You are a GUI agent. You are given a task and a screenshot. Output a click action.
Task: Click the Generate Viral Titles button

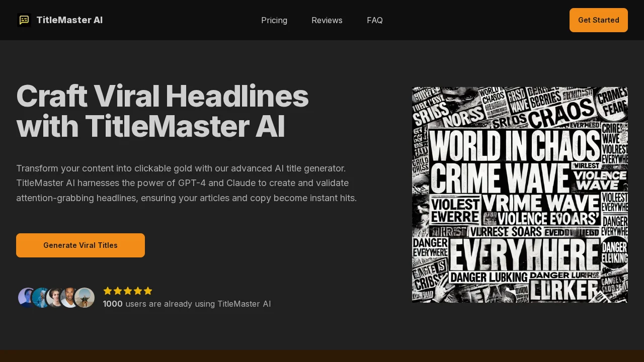click(x=80, y=245)
